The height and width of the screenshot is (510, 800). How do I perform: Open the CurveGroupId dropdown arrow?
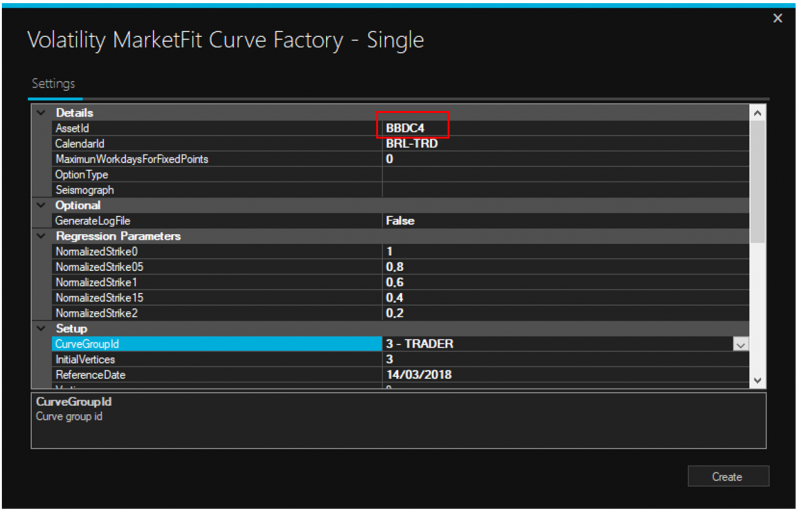740,344
